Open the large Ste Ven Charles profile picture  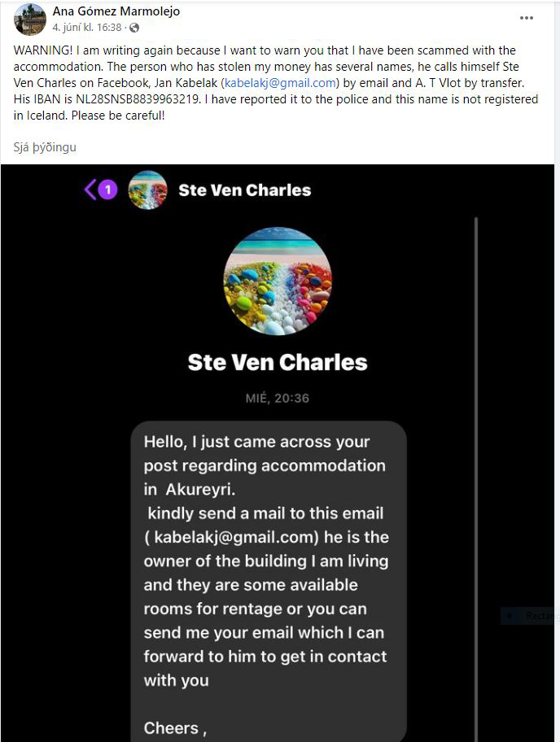click(278, 281)
